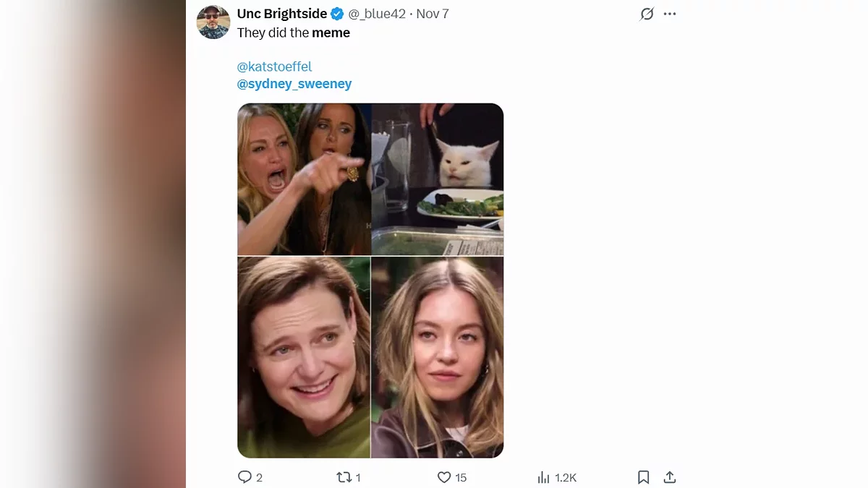Viewport: 868px width, 488px height.
Task: Repost this post using the repost icon
Action: pos(344,477)
